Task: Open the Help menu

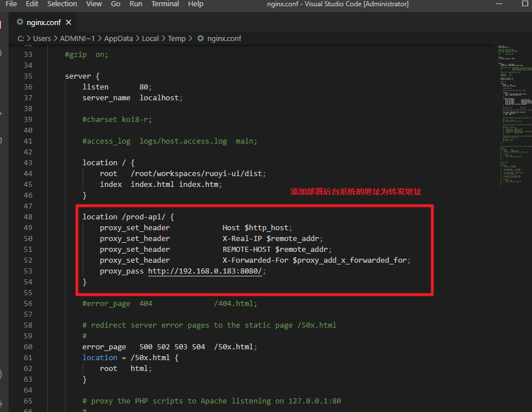Action: click(196, 4)
